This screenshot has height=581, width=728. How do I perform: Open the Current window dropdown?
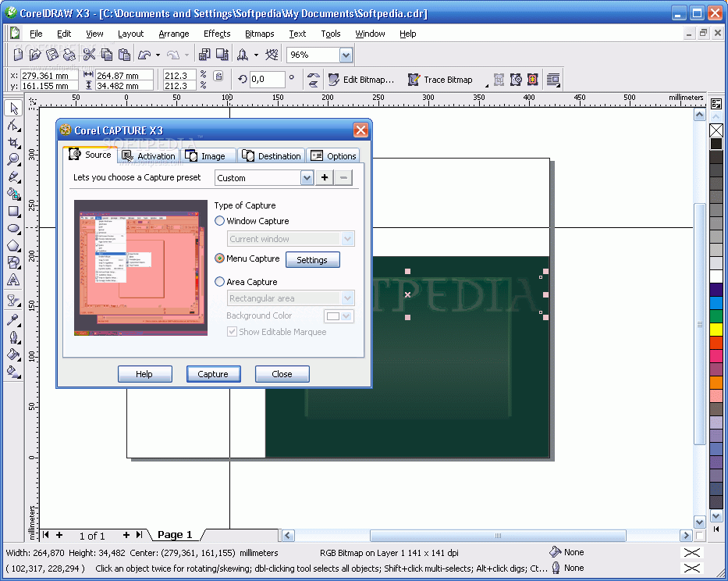click(348, 239)
